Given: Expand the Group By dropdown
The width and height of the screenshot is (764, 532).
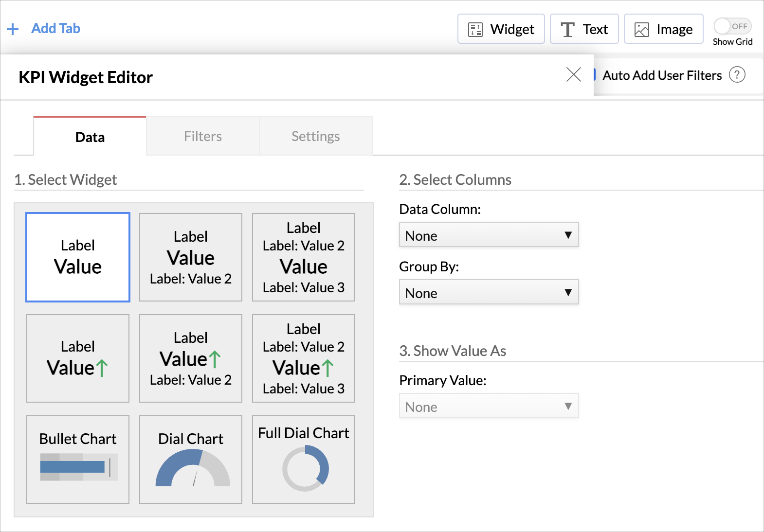Looking at the screenshot, I should [x=489, y=292].
